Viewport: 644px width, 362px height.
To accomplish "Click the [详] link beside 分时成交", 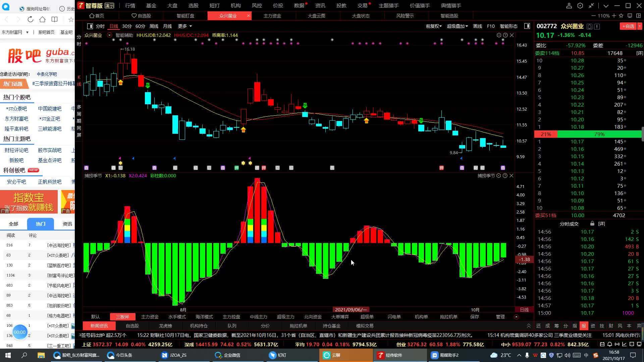I will point(601,224).
